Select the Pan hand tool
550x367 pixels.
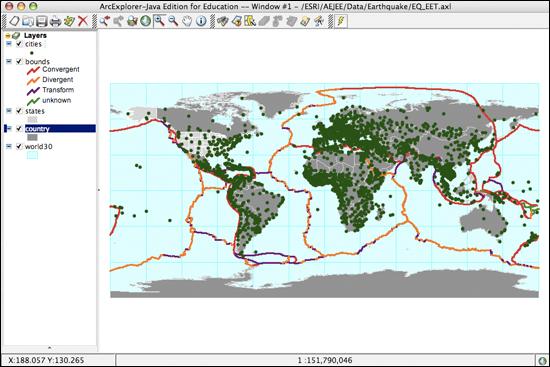(187, 21)
